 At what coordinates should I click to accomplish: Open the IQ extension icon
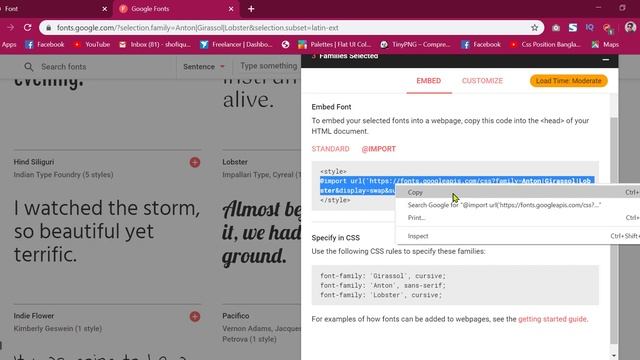589,28
